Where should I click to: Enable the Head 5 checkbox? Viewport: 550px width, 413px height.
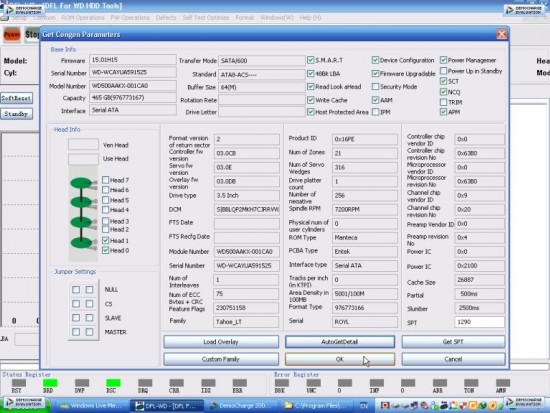(105, 200)
